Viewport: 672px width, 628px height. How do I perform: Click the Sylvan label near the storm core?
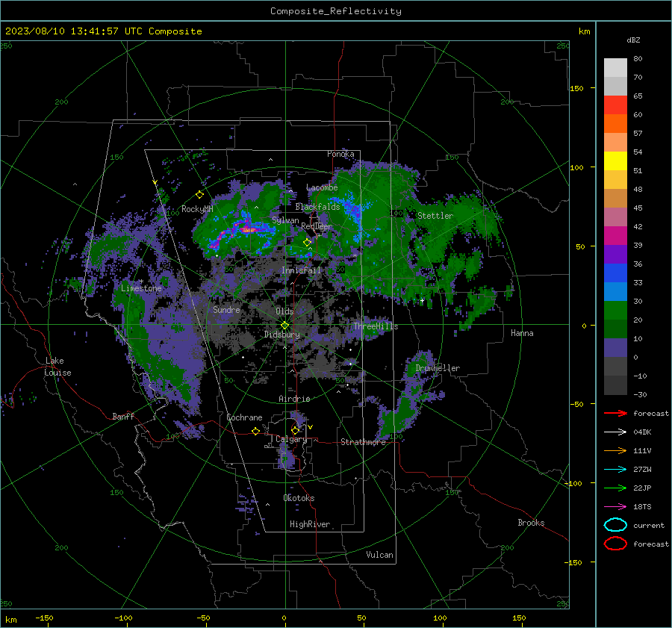(x=285, y=220)
